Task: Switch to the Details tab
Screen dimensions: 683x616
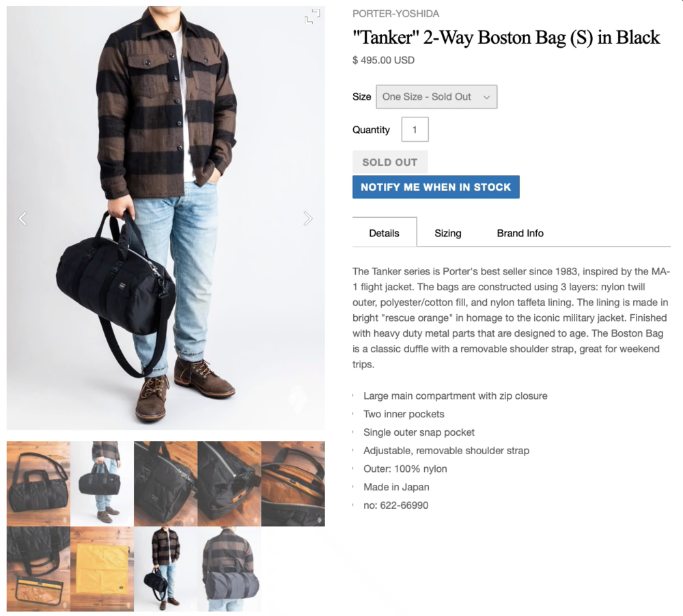Action: point(384,233)
